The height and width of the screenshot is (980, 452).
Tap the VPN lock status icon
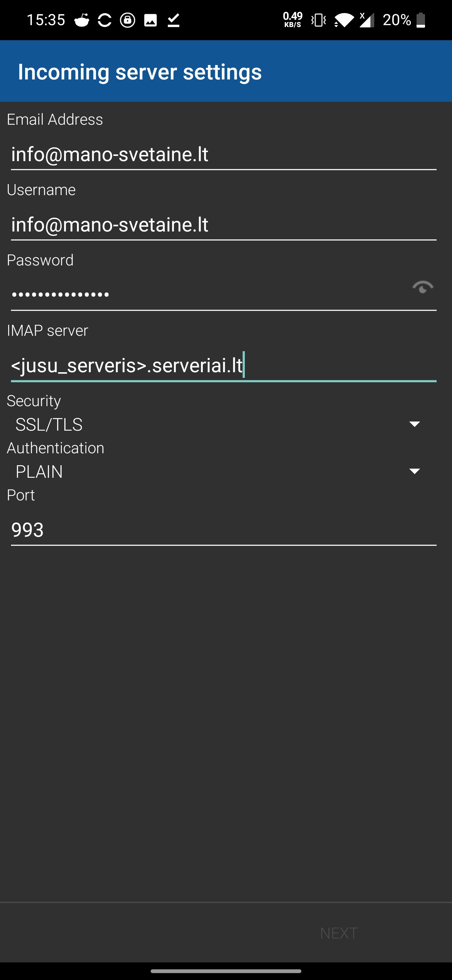click(128, 20)
